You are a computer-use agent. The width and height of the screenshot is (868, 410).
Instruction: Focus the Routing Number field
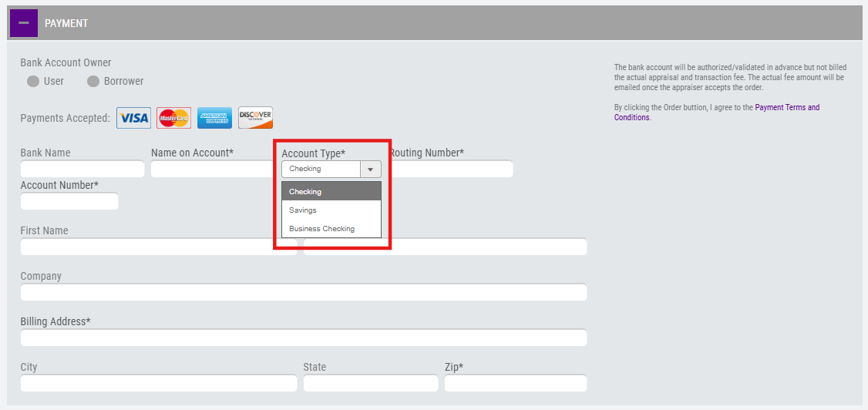[453, 170]
